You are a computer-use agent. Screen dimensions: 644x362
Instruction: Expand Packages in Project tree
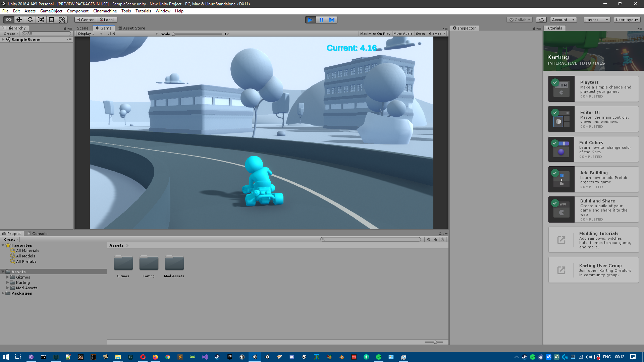(x=3, y=293)
